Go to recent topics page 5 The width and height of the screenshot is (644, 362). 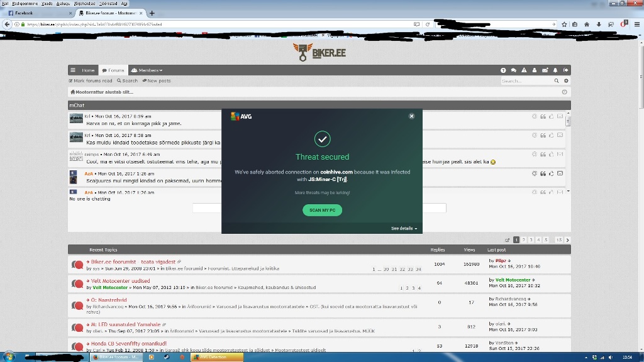point(546,239)
